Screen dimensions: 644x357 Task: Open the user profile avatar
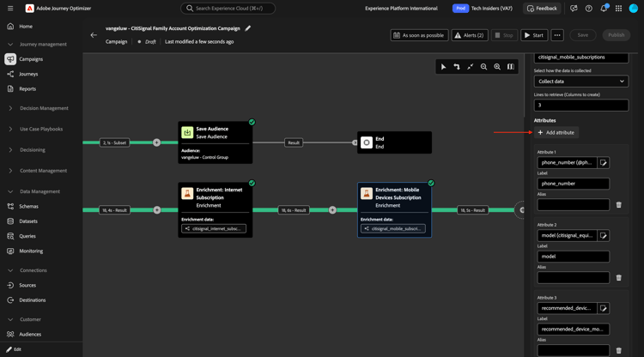634,9
